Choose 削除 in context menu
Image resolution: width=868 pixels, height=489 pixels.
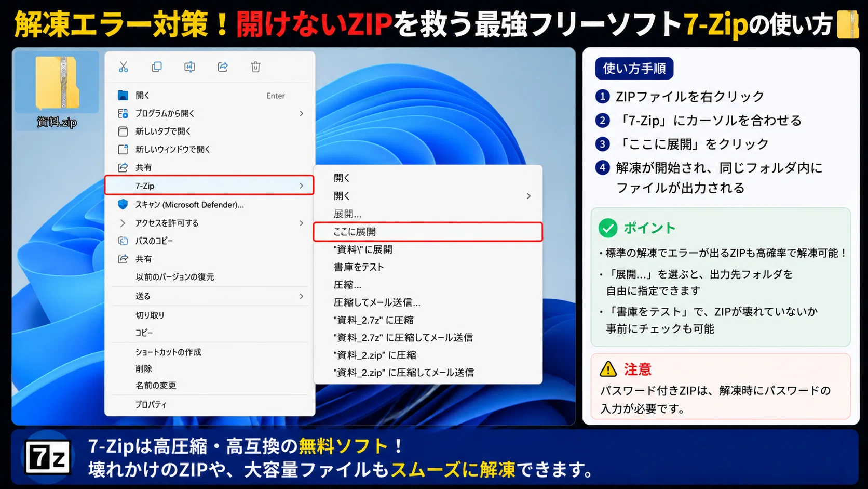click(x=209, y=368)
